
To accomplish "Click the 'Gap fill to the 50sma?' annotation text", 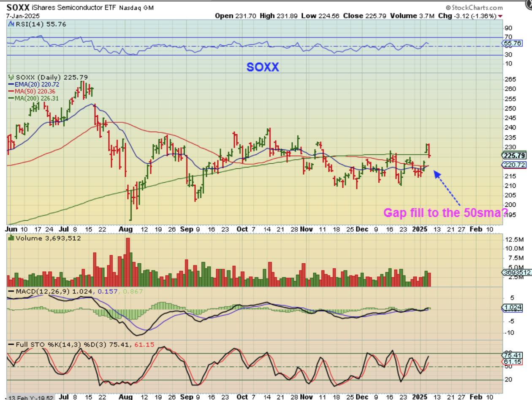I will 446,213.
